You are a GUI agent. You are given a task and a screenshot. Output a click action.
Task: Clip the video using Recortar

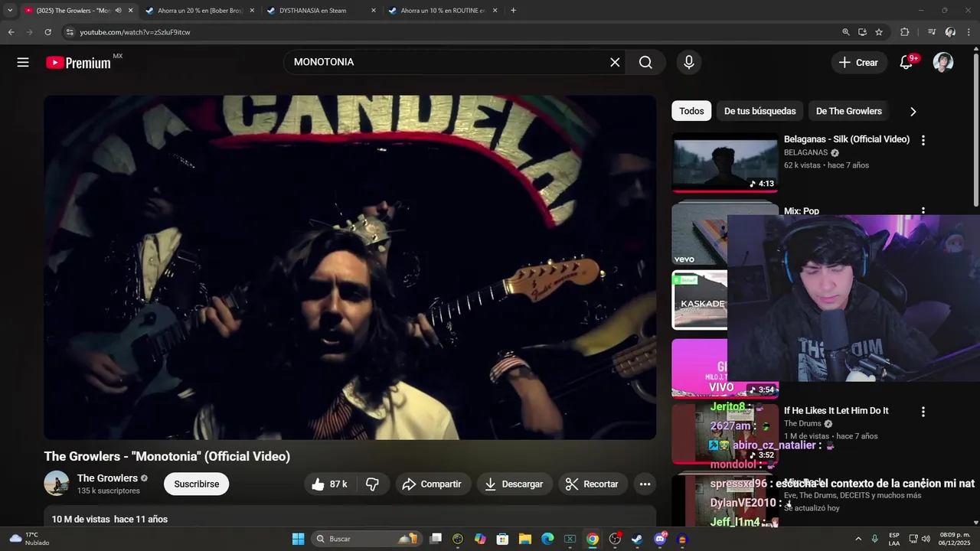click(x=592, y=484)
